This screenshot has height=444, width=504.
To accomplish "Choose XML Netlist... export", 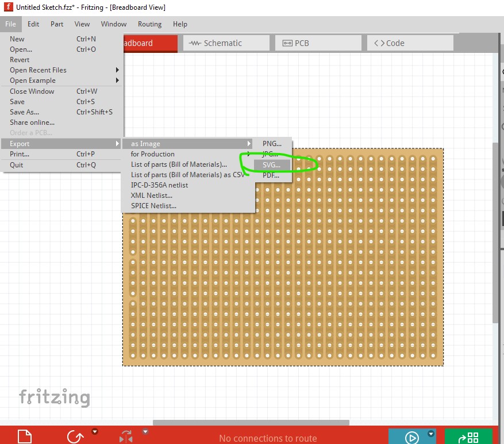I will [151, 196].
